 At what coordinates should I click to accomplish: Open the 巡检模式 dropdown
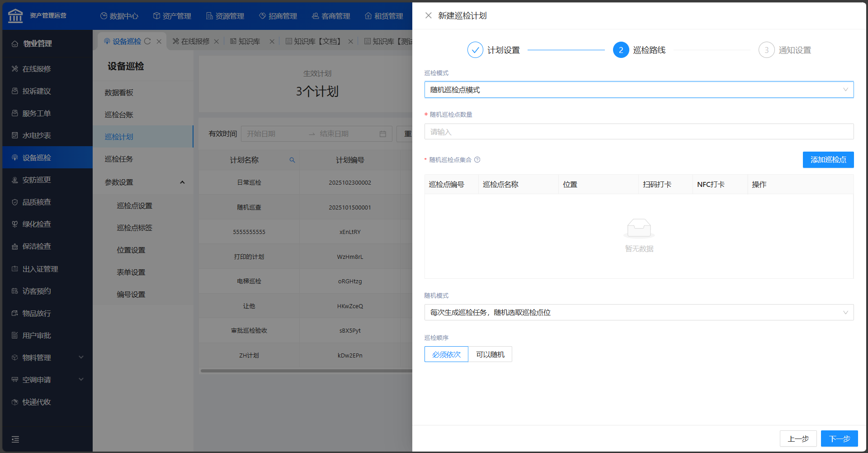(638, 90)
